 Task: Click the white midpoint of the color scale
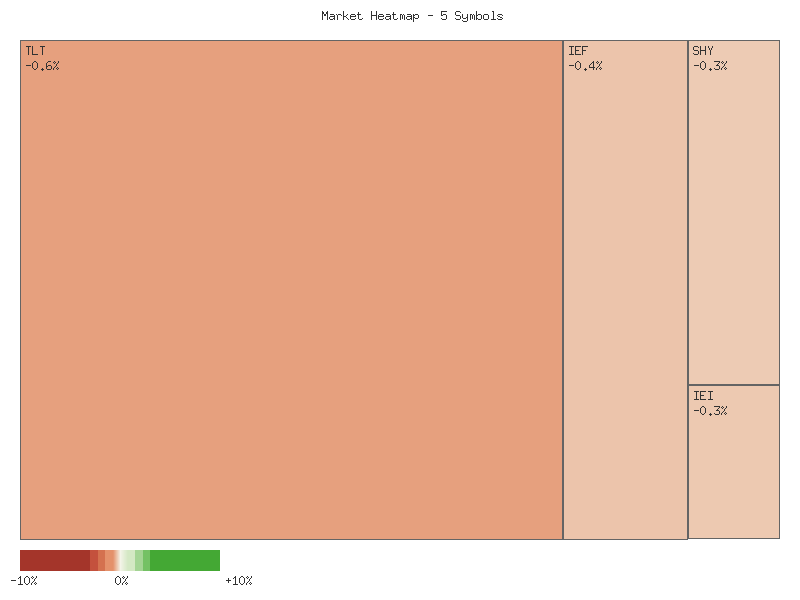point(122,561)
